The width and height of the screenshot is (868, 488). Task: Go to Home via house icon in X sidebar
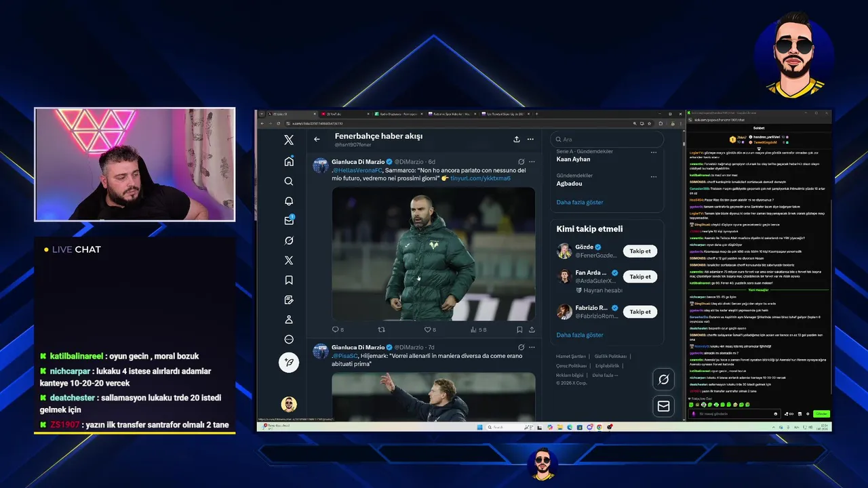coord(289,161)
